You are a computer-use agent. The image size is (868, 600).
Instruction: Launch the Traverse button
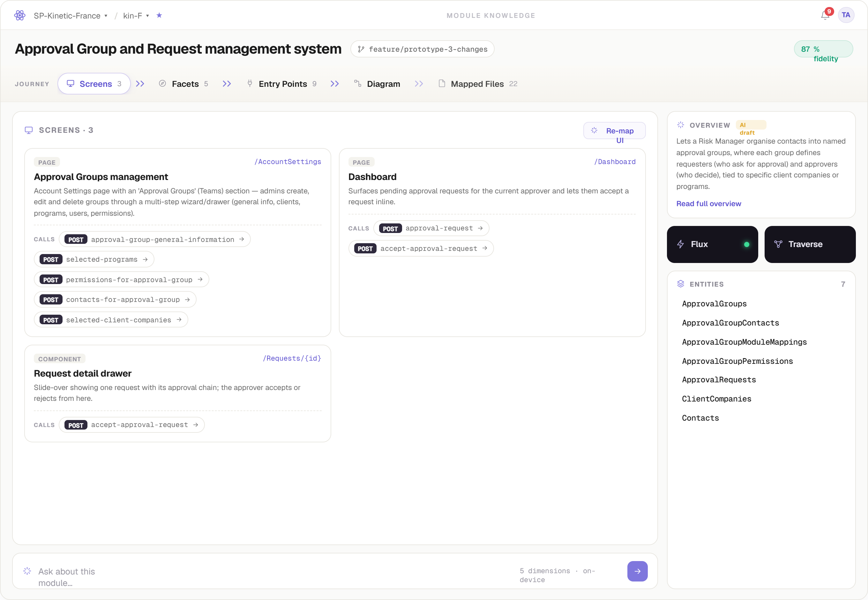(810, 244)
